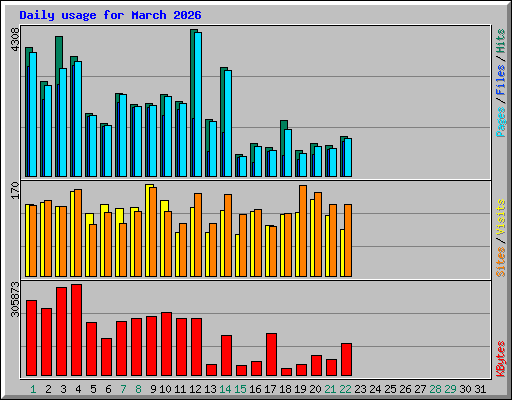Click day 25 on the x-axis
The height and width of the screenshot is (400, 512).
pyautogui.click(x=390, y=389)
